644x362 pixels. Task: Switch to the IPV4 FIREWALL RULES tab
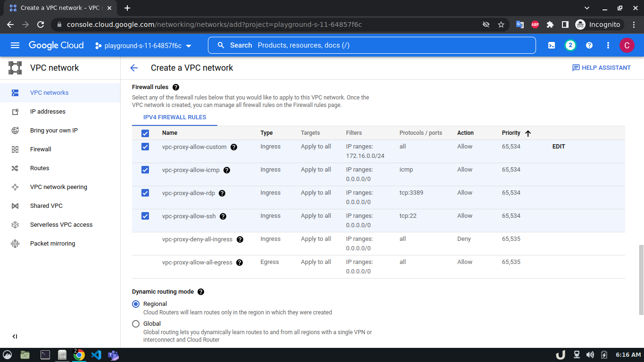click(x=174, y=117)
